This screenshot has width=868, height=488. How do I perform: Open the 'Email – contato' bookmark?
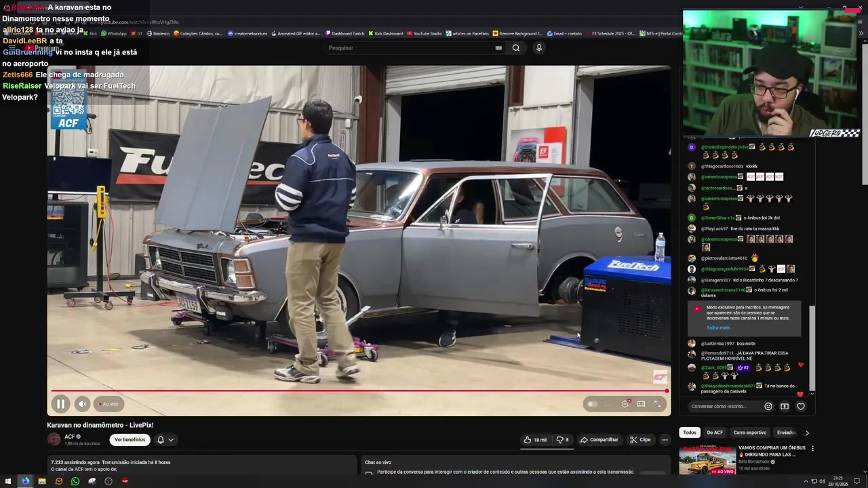click(x=564, y=33)
